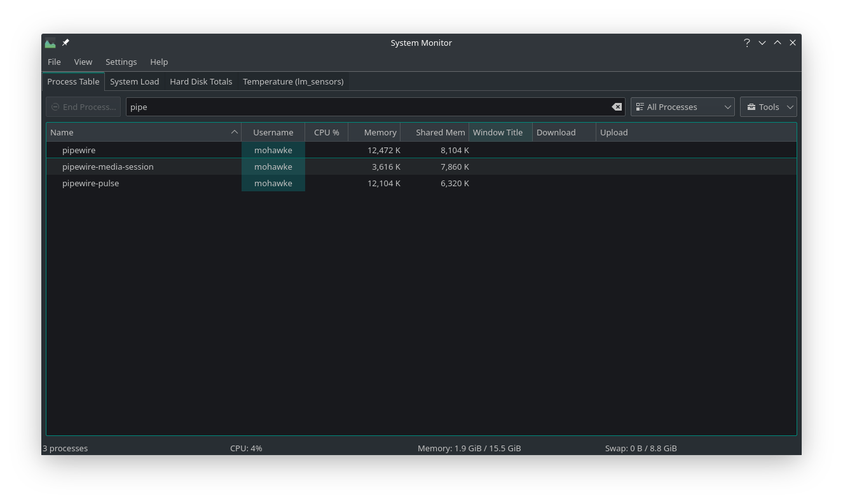This screenshot has width=843, height=504.
Task: Switch to the System Load tab
Action: [x=134, y=81]
